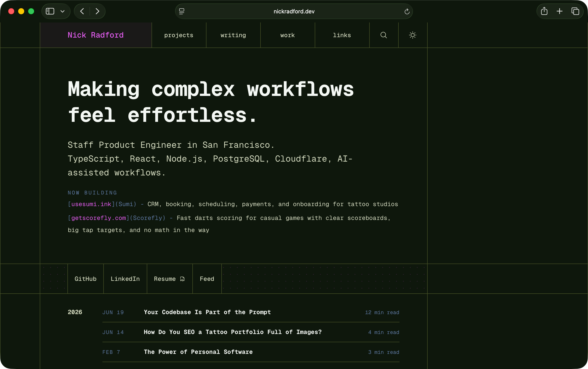Click the Making complex workflows headline
588x369 pixels.
point(211,102)
